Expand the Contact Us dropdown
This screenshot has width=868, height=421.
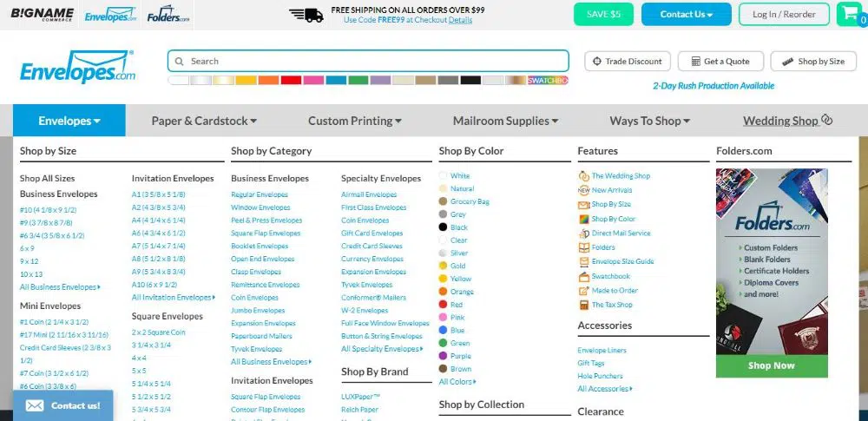click(686, 15)
